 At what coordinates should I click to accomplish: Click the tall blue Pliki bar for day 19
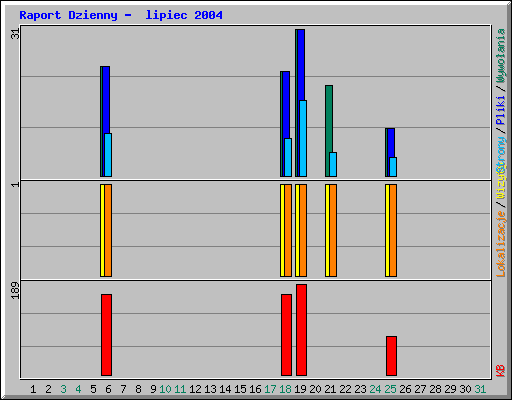click(x=301, y=65)
